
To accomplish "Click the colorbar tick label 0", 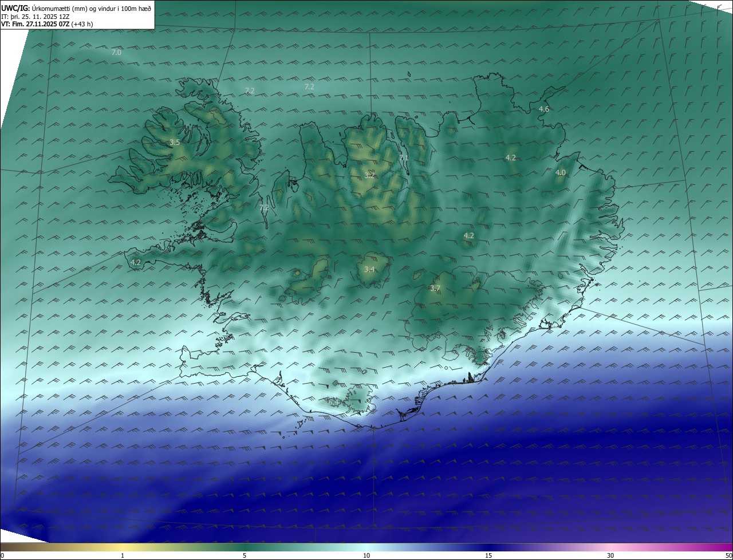I will [x=2, y=555].
